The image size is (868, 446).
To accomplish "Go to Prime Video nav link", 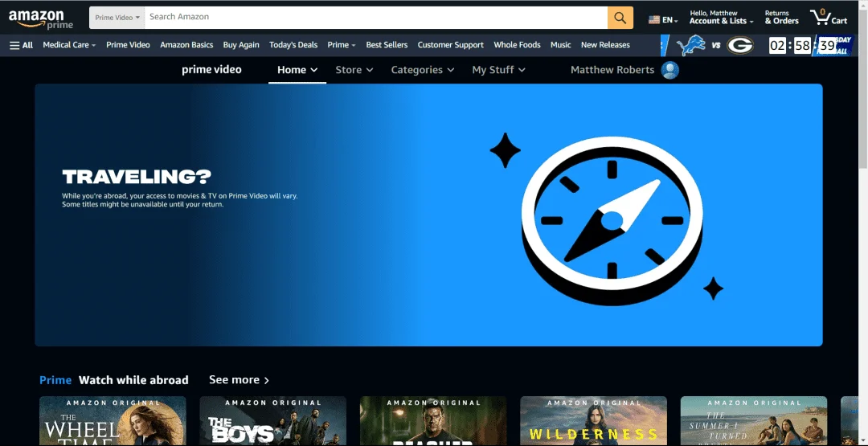I will coord(128,45).
